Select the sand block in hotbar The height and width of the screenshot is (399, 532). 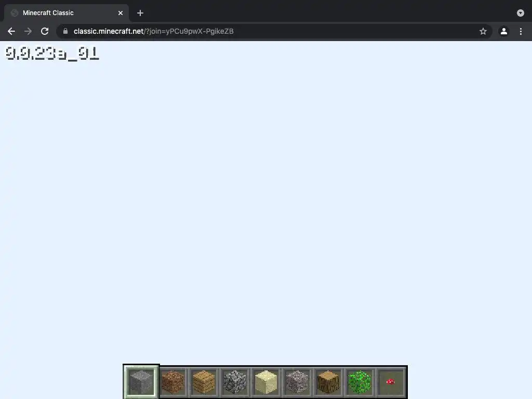coord(266,382)
